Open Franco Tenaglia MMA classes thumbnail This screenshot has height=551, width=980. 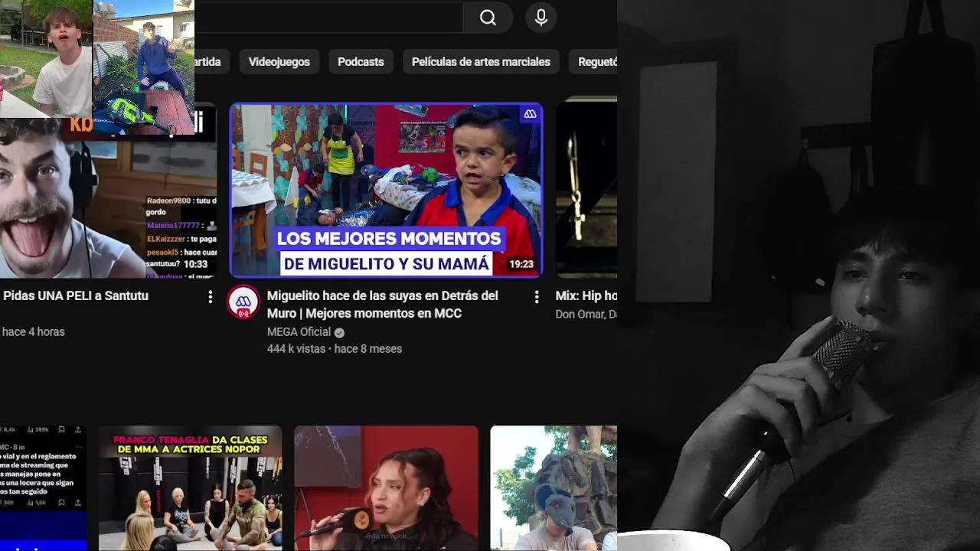(190, 488)
